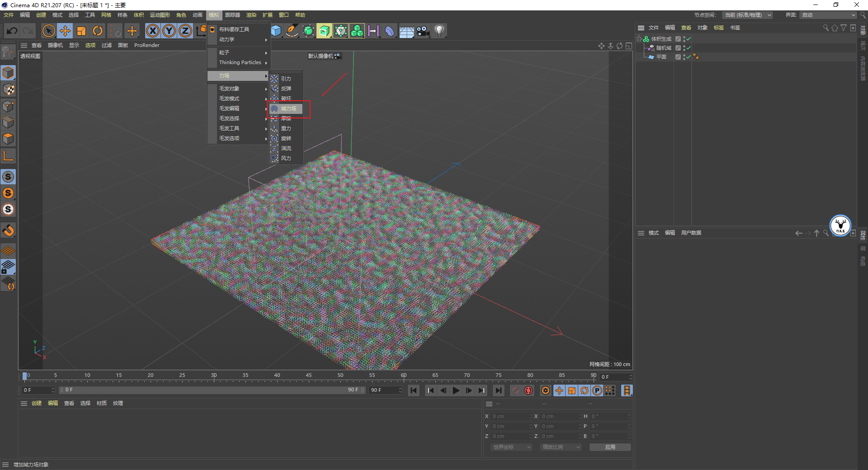Viewport: 868px width, 470px height.
Task: Open the 界面 layout dropdown set to 启动
Action: click(x=828, y=15)
